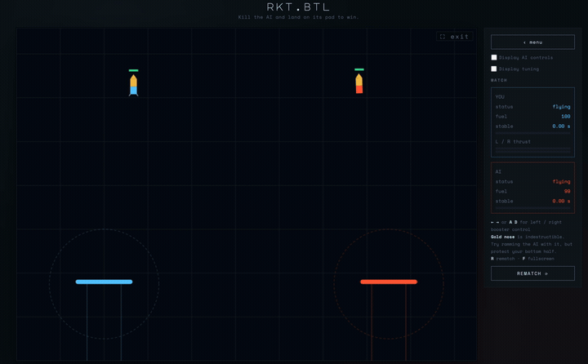The height and width of the screenshot is (364, 588).
Task: Go back using the menu button
Action: [x=532, y=42]
